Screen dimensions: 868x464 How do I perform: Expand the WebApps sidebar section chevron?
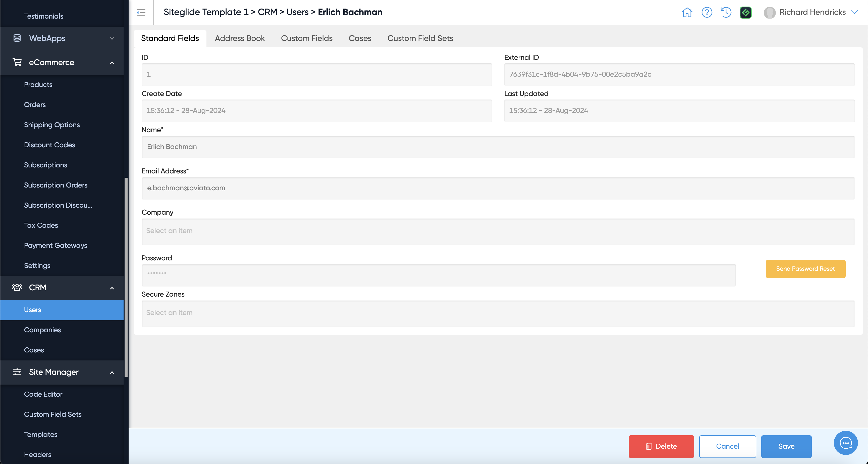tap(112, 38)
